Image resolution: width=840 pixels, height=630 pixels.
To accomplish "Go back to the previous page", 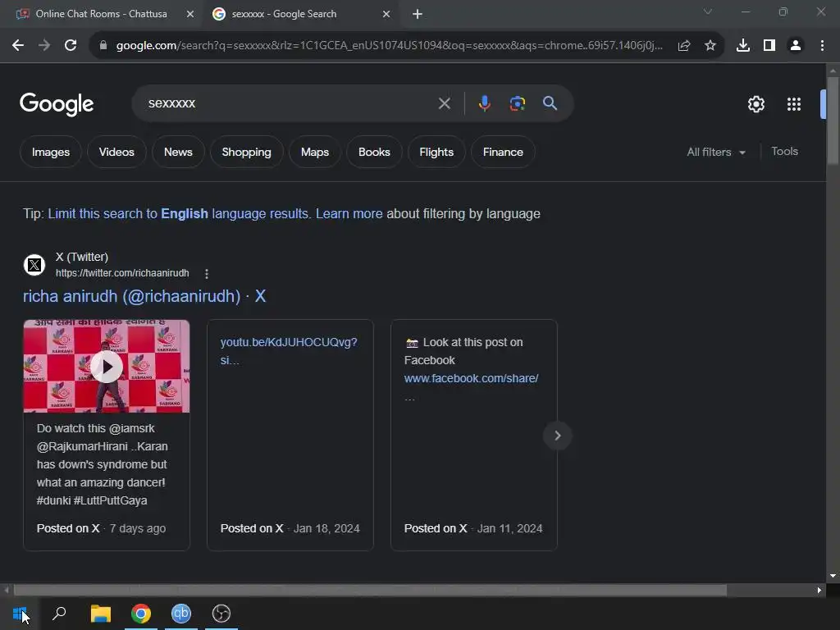I will pos(18,46).
